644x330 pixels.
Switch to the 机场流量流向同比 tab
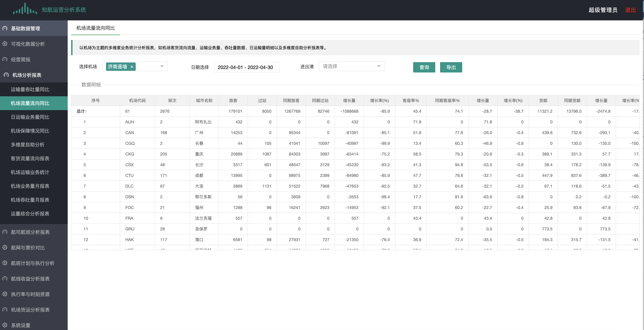click(95, 28)
